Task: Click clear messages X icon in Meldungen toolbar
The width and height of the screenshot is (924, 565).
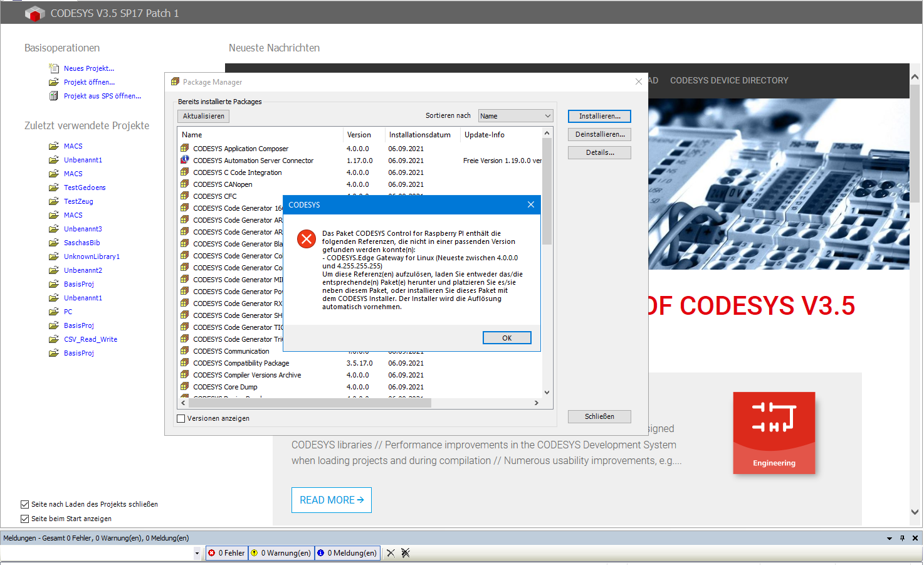Action: 391,553
